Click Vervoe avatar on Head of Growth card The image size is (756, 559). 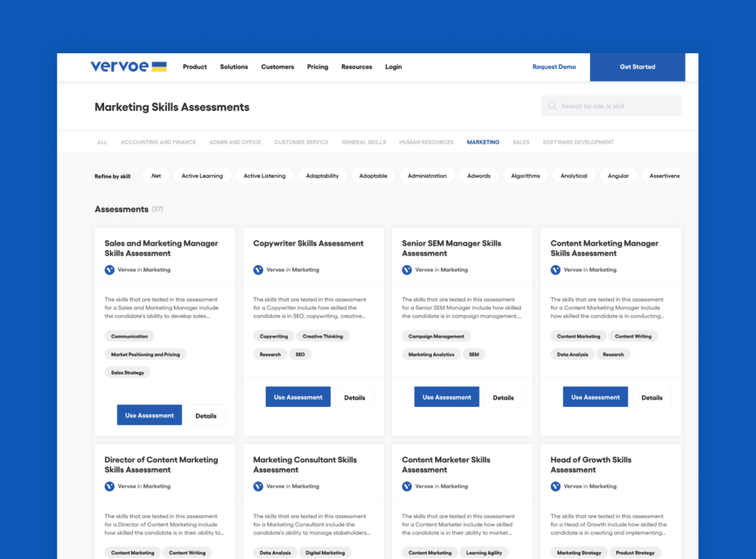555,486
